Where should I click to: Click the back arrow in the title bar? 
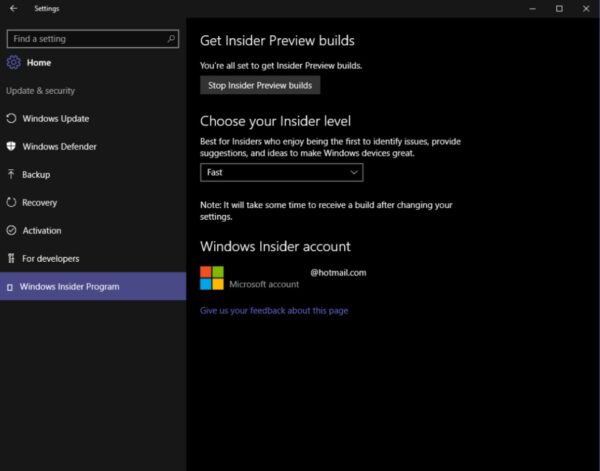tap(13, 9)
